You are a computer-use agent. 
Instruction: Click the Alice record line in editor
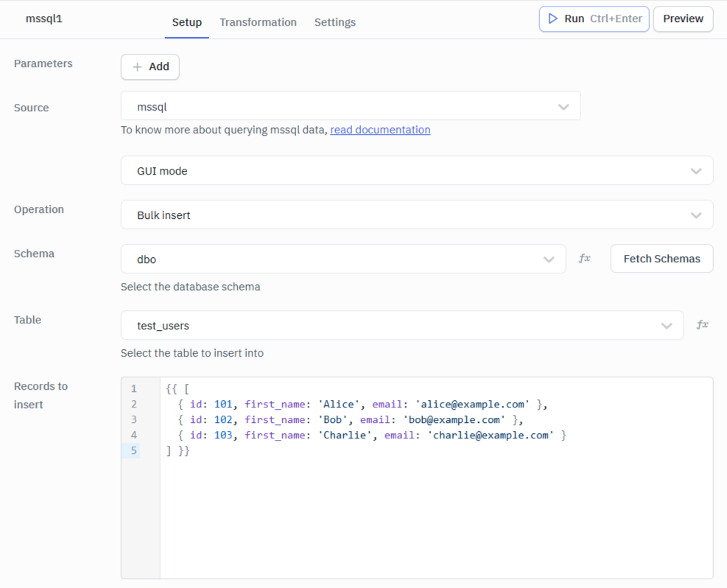(362, 405)
